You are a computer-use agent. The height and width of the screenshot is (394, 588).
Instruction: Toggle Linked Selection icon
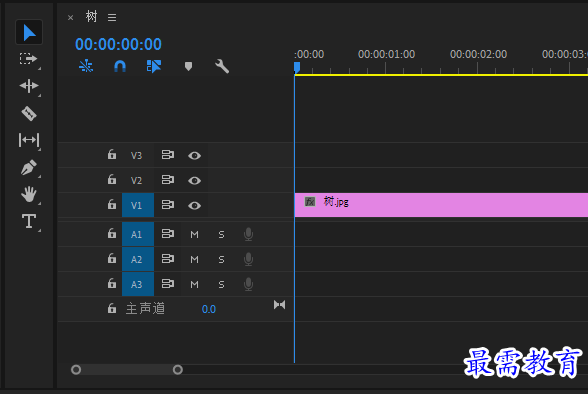click(x=154, y=66)
